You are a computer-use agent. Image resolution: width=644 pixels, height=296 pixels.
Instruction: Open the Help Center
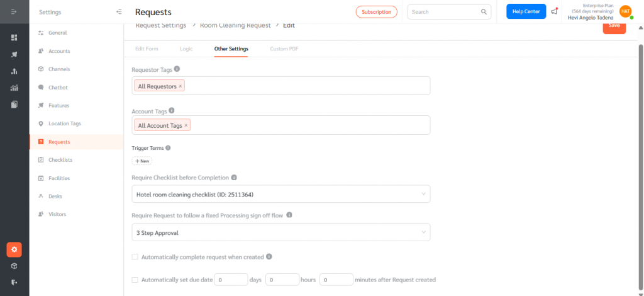[526, 12]
